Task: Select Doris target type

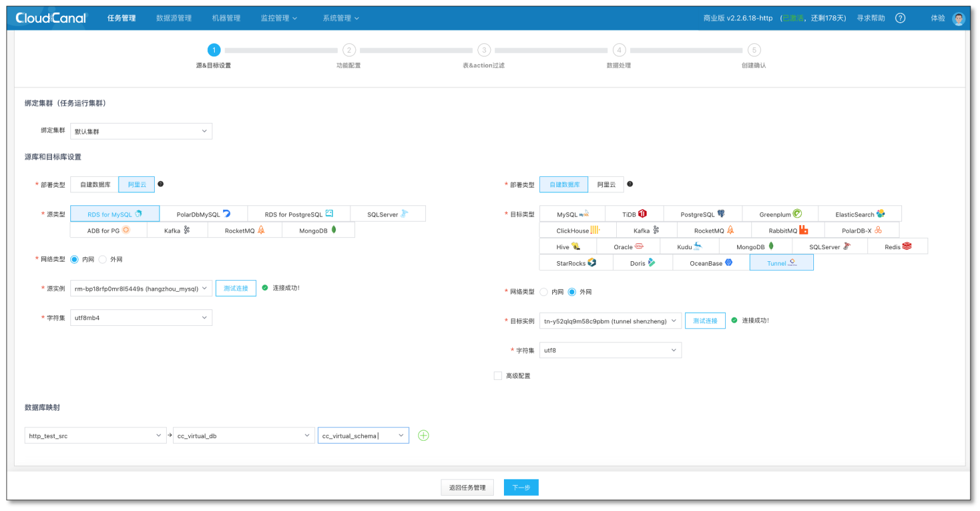Action: coord(643,262)
